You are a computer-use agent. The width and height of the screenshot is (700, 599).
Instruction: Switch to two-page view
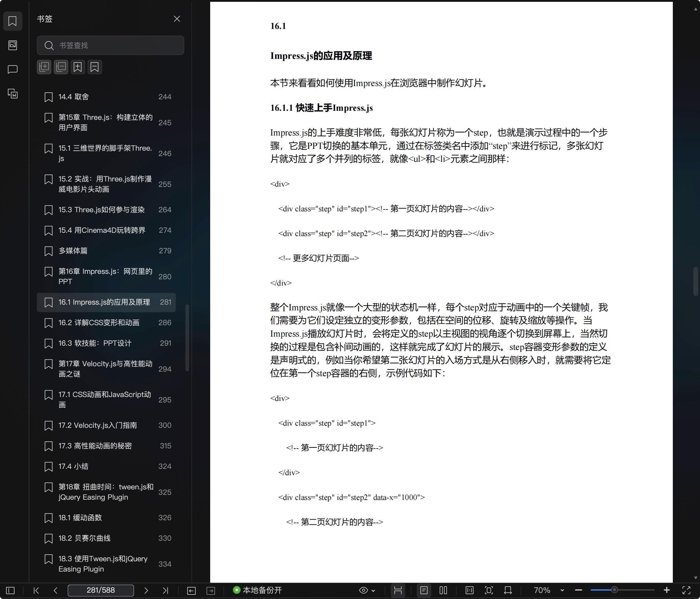tap(443, 590)
